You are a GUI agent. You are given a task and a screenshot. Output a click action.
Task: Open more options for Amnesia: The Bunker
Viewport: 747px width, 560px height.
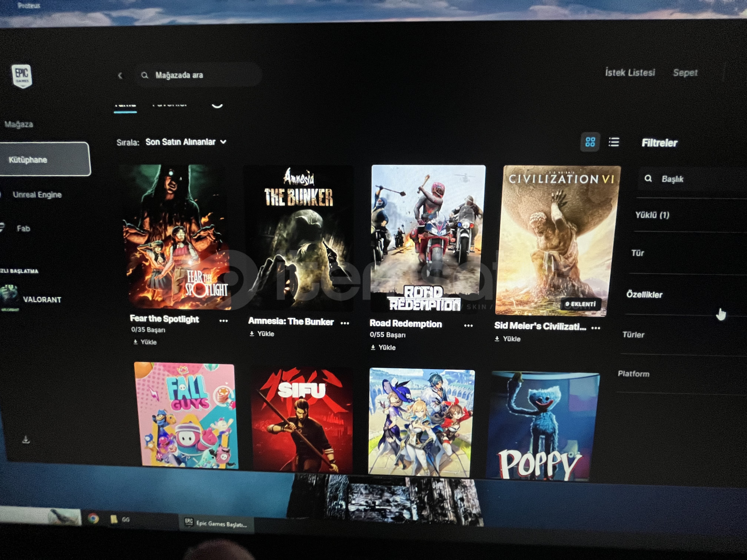[x=345, y=323]
